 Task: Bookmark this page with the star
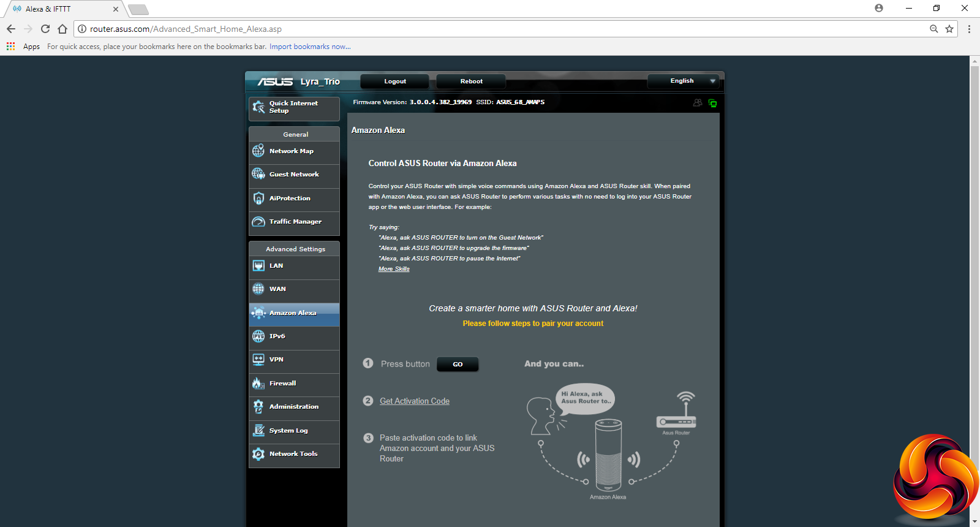(x=949, y=29)
